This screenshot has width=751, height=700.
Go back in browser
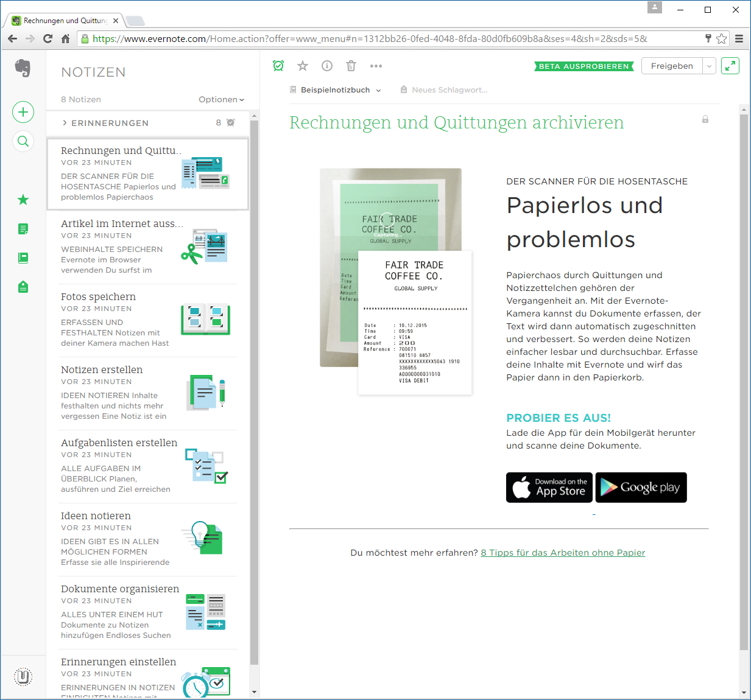tap(12, 39)
